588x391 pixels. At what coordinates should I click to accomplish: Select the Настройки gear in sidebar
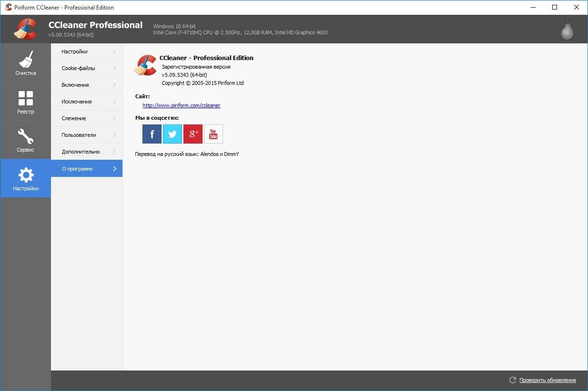(26, 178)
